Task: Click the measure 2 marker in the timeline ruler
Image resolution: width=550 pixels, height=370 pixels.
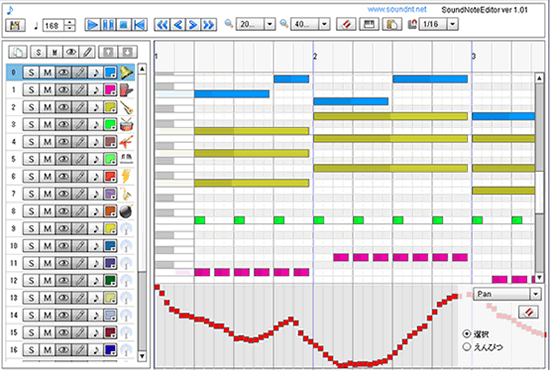Action: pos(315,56)
